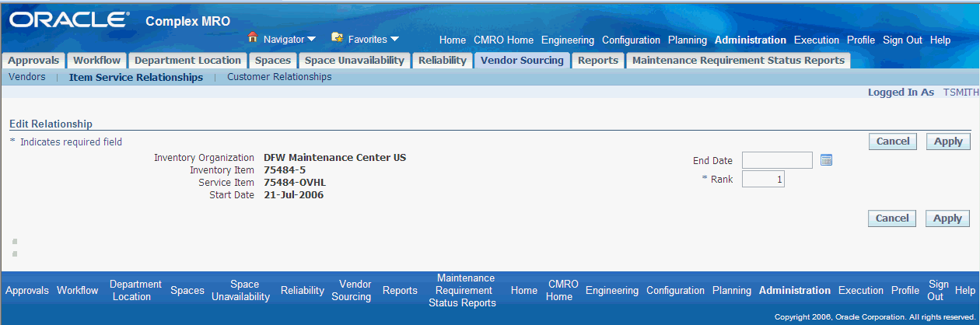
Task: Click the Vendor Sourcing footer link
Action: 352,290
